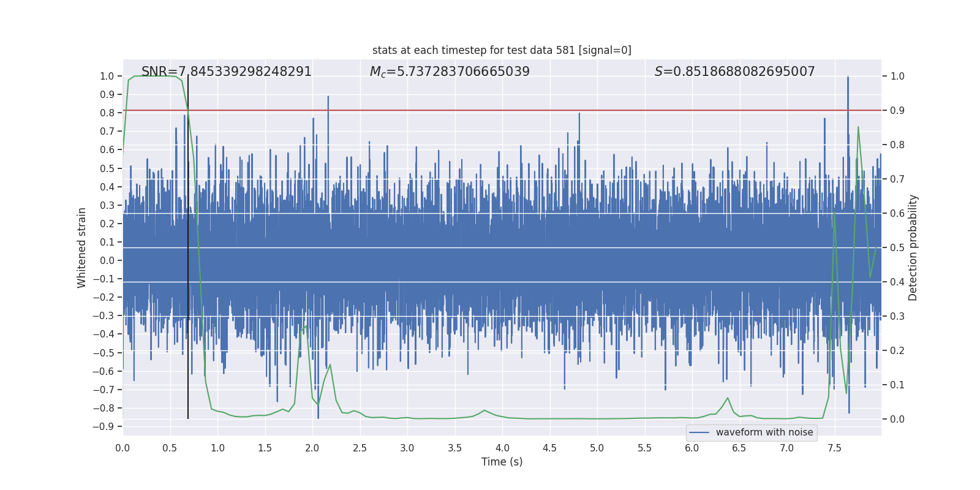Click the plot title for test data 581

pos(502,50)
